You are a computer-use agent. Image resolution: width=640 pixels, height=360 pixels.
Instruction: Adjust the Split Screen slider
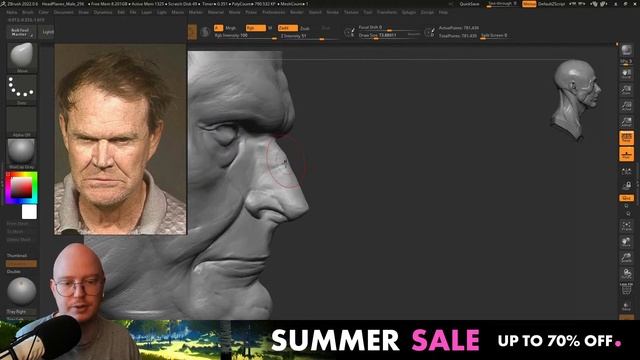494,36
